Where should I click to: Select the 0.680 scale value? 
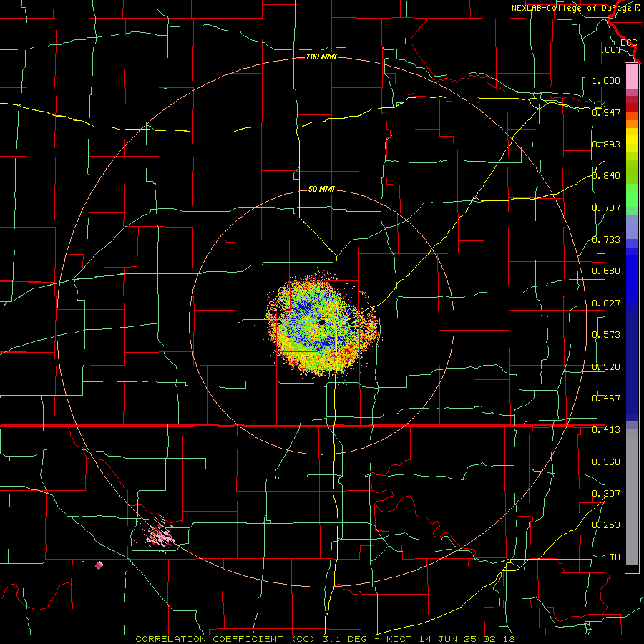[606, 271]
